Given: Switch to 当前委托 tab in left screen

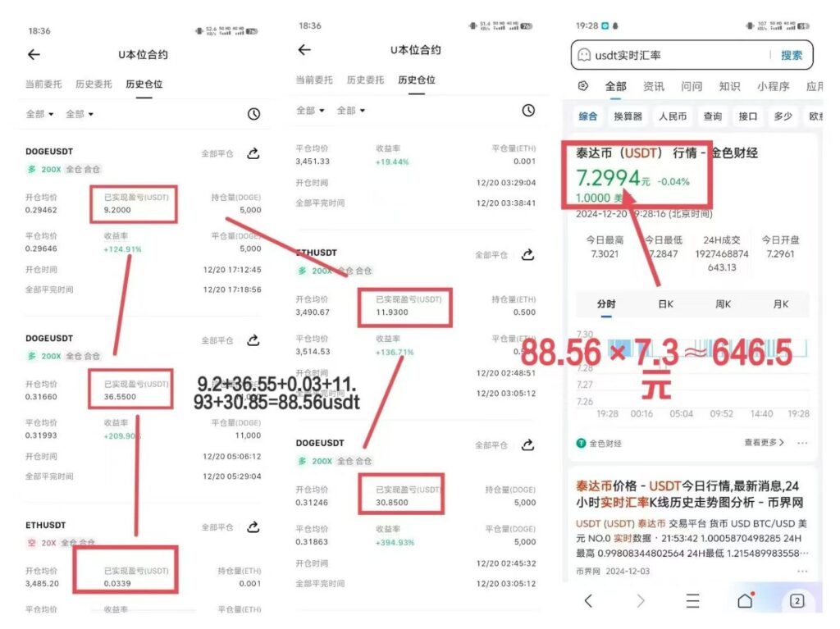Looking at the screenshot, I should click(x=43, y=84).
